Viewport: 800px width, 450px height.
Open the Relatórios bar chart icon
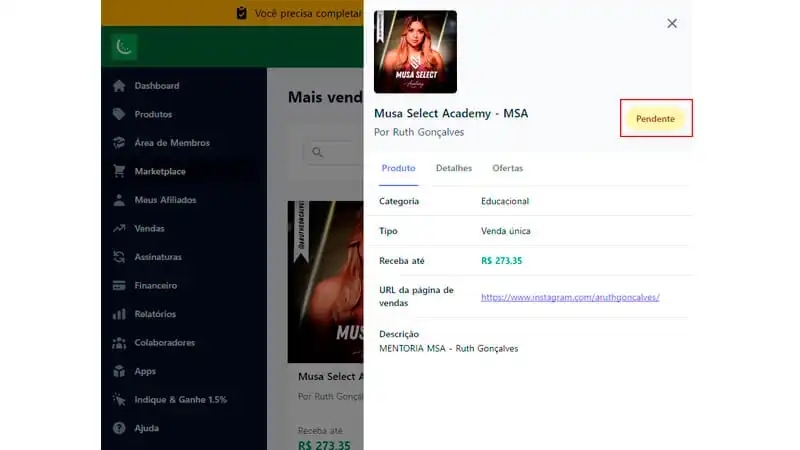119,314
